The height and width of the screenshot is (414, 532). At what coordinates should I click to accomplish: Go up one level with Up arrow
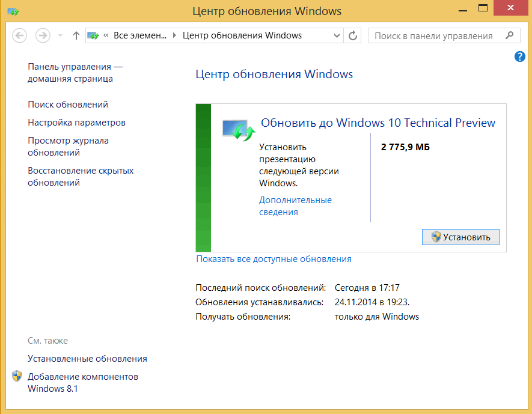coord(76,35)
